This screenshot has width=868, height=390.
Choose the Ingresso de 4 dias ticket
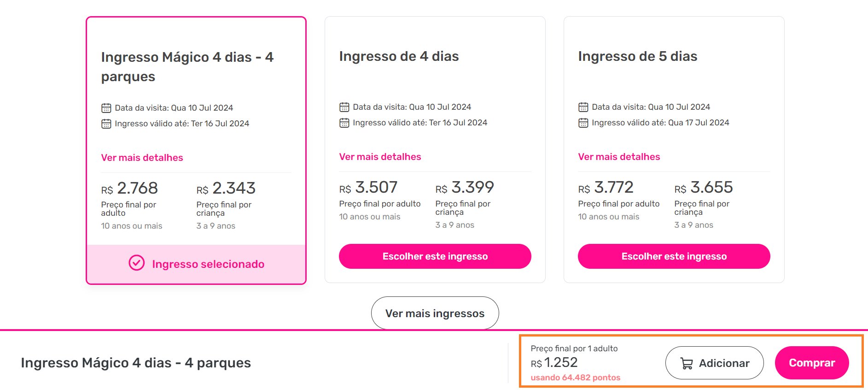tap(435, 256)
